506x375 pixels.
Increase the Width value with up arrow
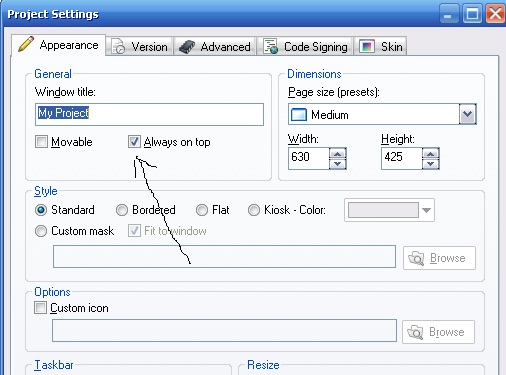337,154
